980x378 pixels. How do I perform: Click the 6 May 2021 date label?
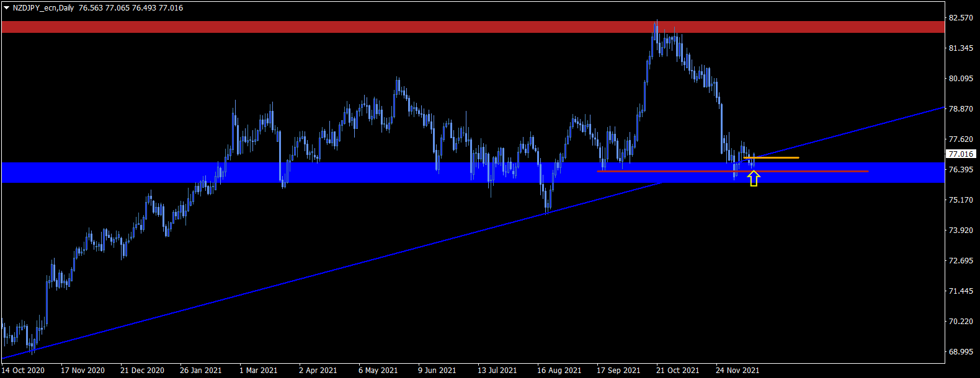tap(378, 371)
